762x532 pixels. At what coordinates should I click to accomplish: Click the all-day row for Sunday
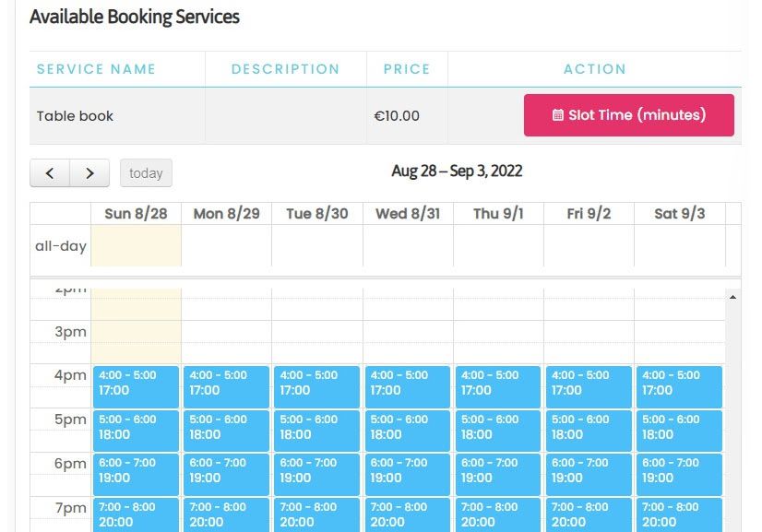pyautogui.click(x=135, y=245)
